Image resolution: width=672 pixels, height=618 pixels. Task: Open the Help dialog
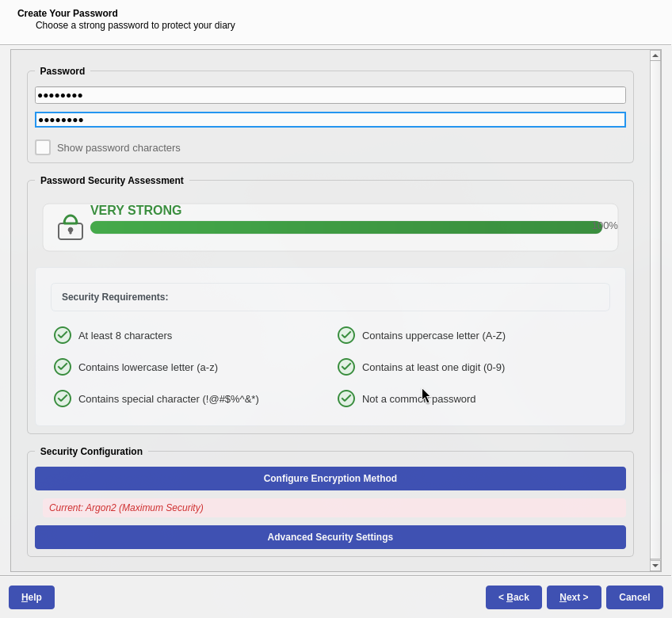click(31, 597)
